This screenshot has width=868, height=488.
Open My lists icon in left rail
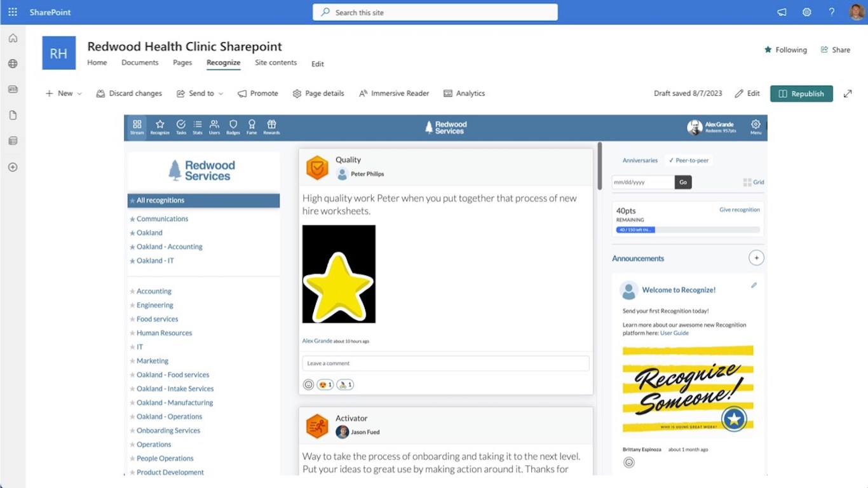pos(13,141)
